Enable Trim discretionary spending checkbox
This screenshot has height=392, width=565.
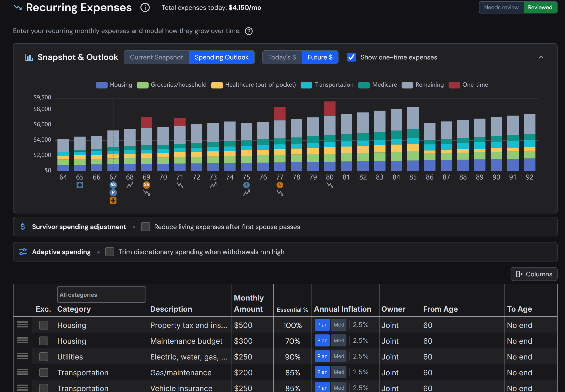point(110,252)
